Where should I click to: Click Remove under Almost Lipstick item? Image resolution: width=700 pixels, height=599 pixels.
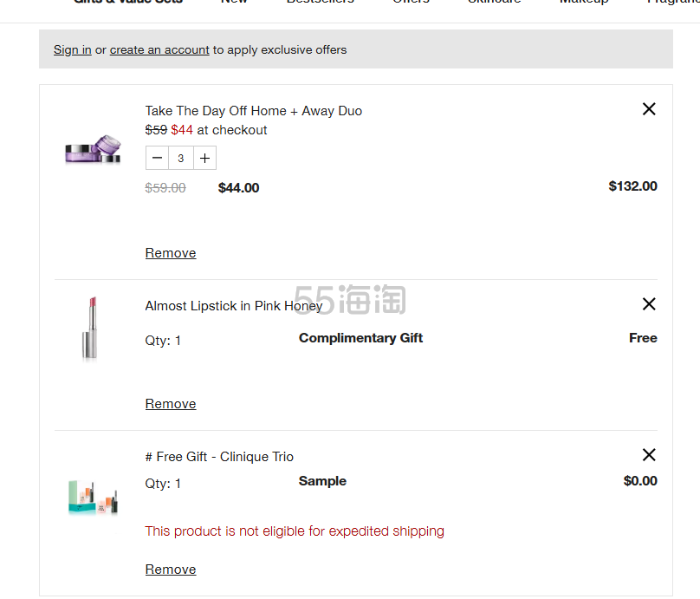171,404
